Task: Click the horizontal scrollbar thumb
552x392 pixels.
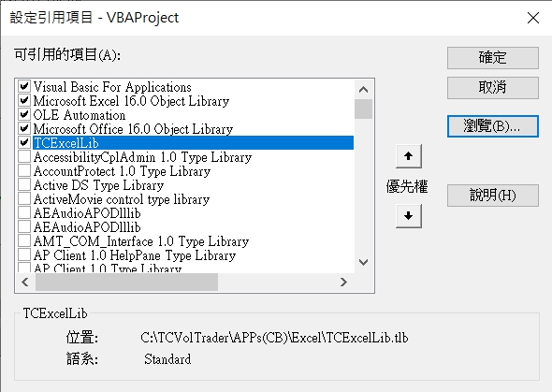Action: coord(126,282)
